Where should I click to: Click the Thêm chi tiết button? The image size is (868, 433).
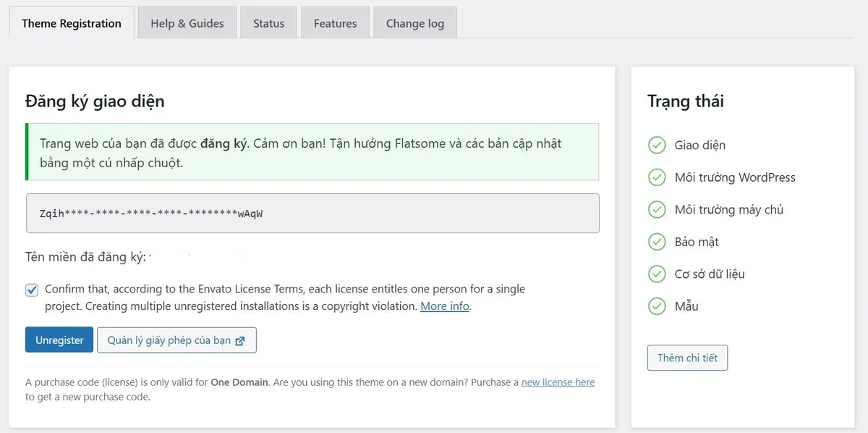(x=687, y=358)
